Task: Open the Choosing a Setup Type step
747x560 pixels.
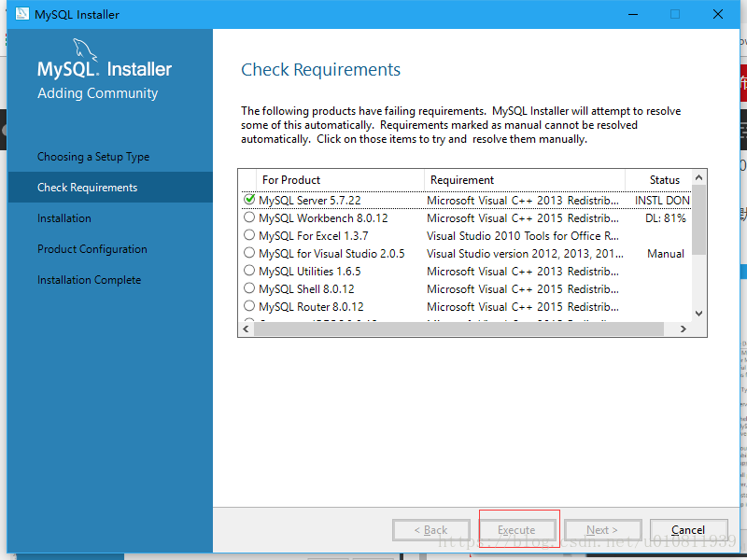Action: coord(93,157)
